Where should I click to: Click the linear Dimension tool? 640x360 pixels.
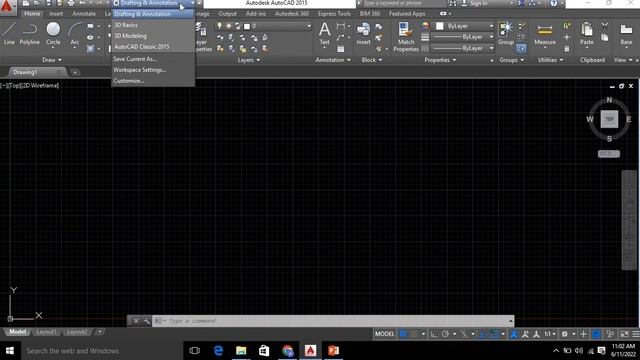[340, 26]
